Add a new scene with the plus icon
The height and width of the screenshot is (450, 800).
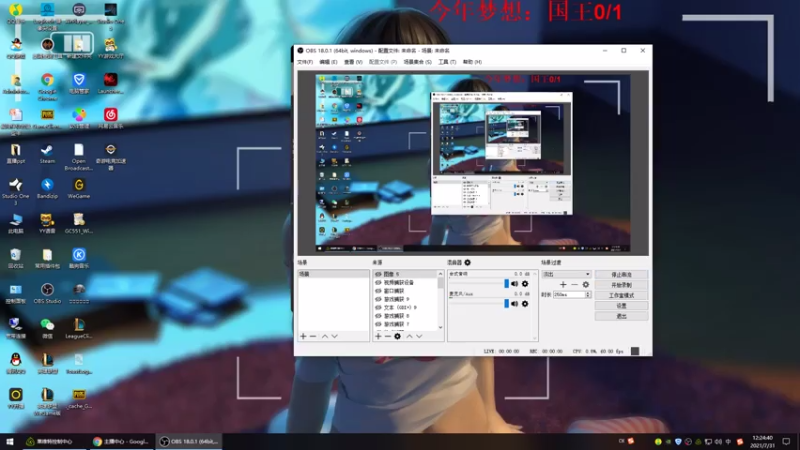pyautogui.click(x=303, y=336)
